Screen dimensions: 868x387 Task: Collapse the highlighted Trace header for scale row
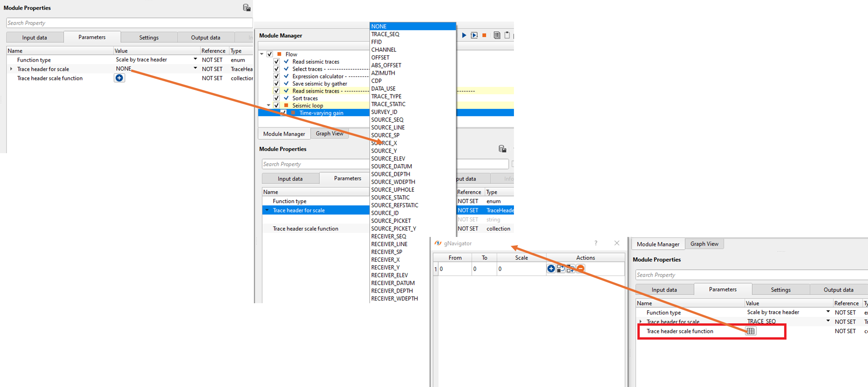tap(267, 210)
